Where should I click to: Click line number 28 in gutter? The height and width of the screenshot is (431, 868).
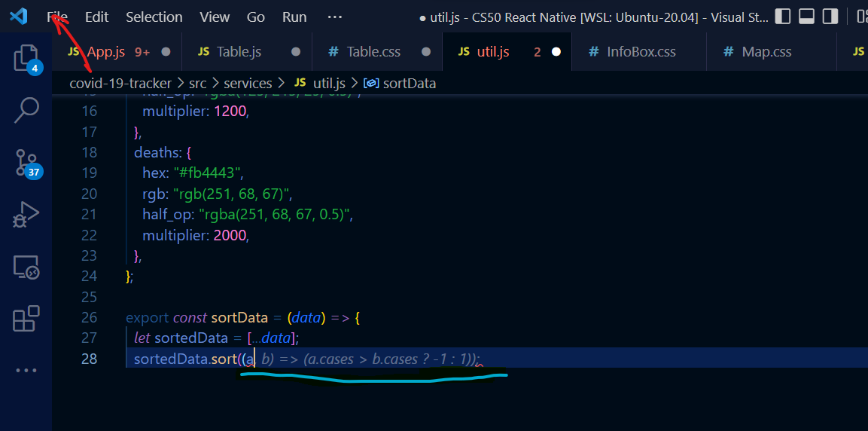[89, 359]
